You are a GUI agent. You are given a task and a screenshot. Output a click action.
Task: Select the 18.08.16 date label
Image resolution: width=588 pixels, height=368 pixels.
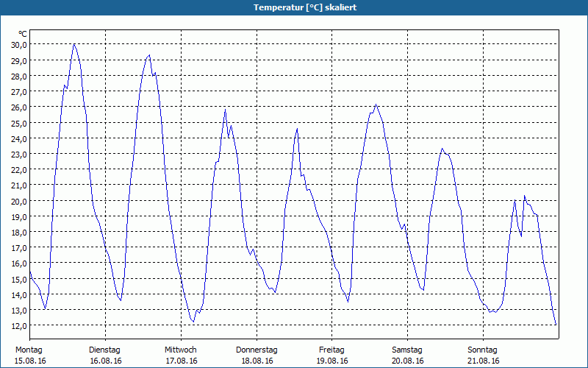(257, 361)
